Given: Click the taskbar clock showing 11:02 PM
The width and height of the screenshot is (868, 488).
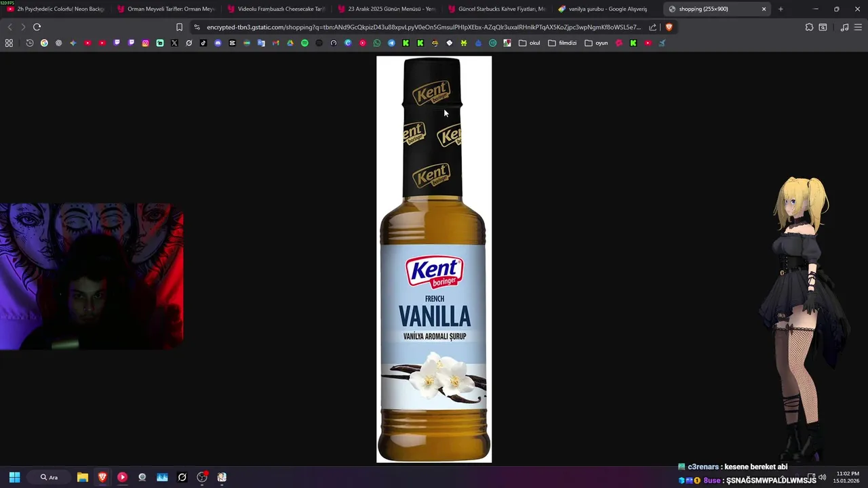Looking at the screenshot, I should pyautogui.click(x=847, y=477).
